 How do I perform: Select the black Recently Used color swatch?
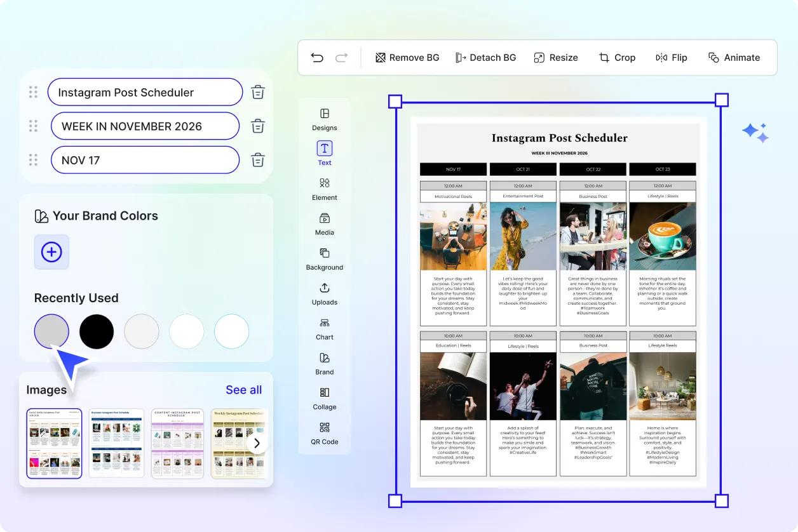96,331
